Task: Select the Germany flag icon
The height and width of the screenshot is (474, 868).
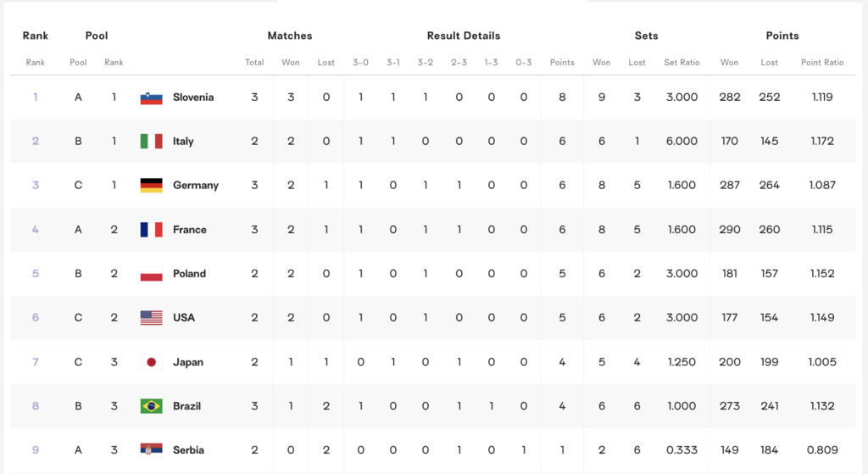Action: [151, 186]
